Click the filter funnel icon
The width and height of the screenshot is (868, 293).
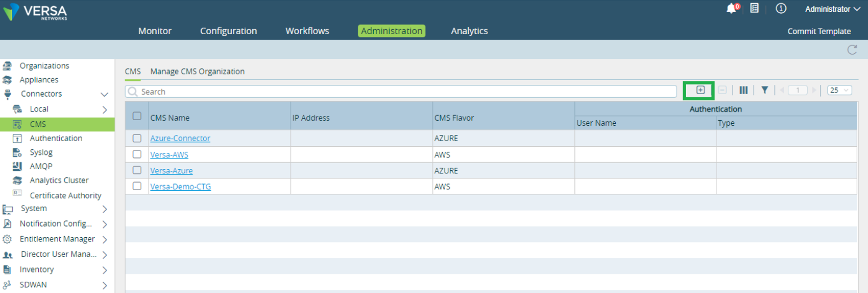tap(764, 90)
